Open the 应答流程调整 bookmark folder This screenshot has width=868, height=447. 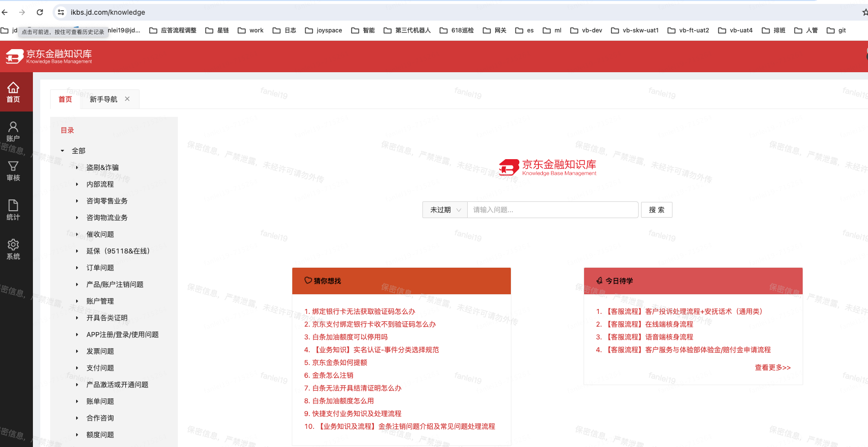point(173,30)
